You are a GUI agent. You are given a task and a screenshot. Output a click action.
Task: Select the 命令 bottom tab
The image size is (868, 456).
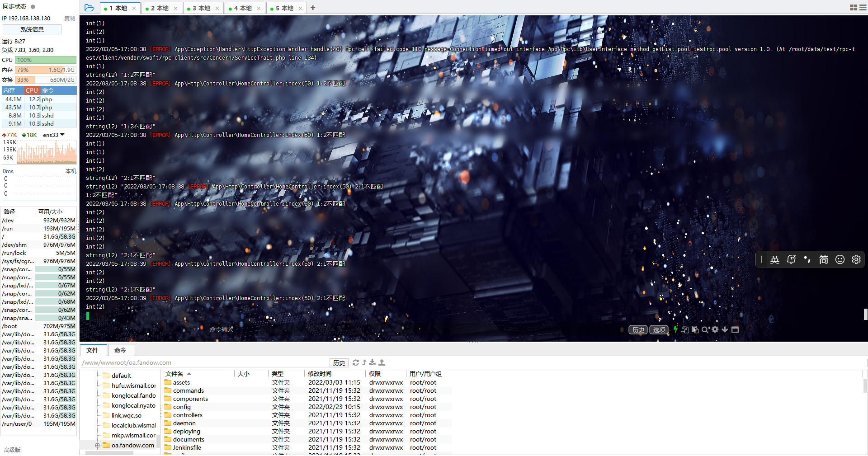point(121,350)
